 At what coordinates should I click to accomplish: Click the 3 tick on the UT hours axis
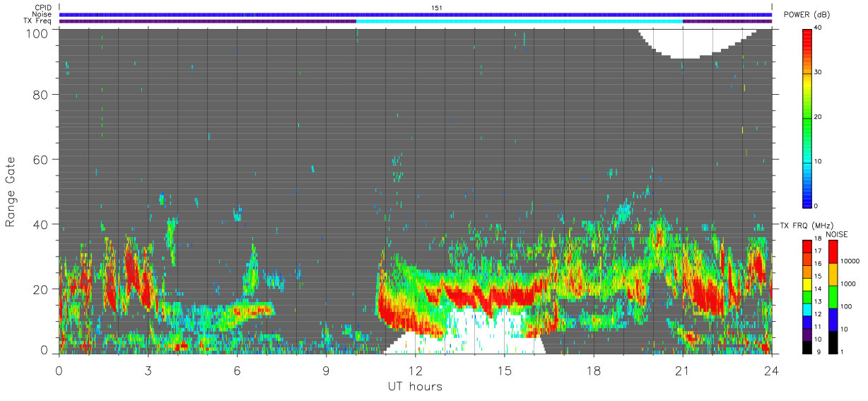pyautogui.click(x=148, y=370)
